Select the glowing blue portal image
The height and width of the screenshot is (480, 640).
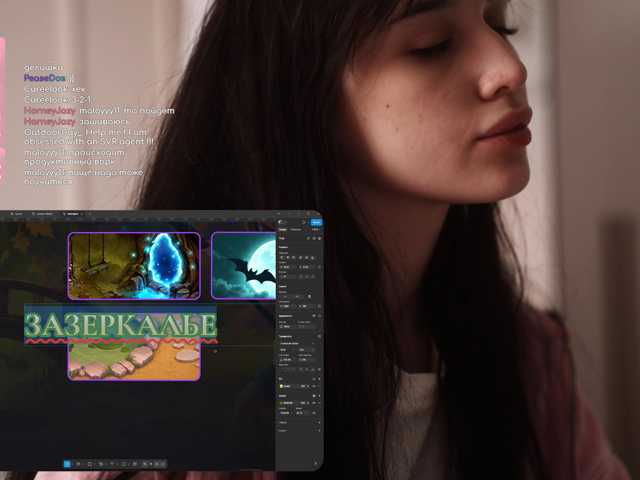click(x=134, y=266)
